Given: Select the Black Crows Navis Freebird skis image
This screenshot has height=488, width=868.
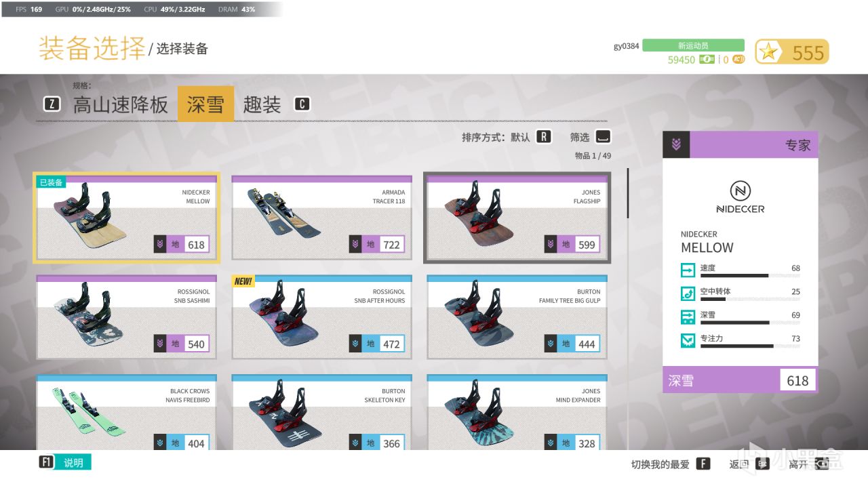Looking at the screenshot, I should (x=89, y=411).
